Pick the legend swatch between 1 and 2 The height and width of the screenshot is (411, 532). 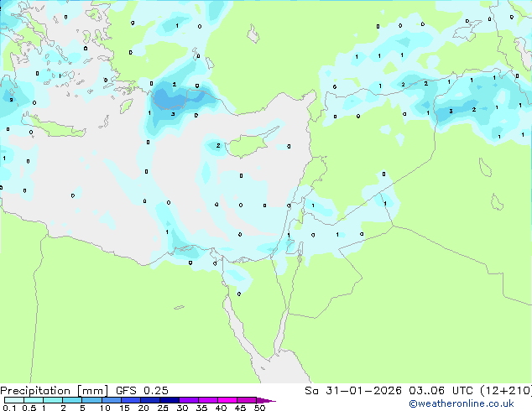point(53,400)
